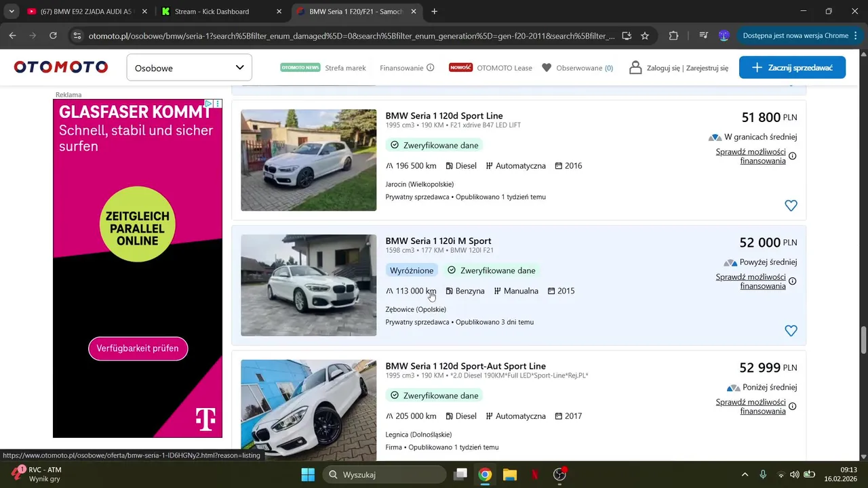Click the Finansowanie info icon

[430, 68]
